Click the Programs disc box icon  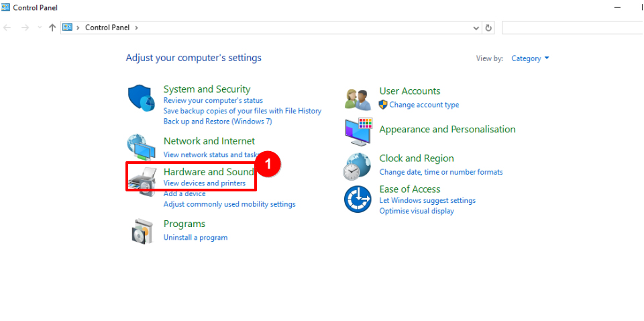point(142,231)
